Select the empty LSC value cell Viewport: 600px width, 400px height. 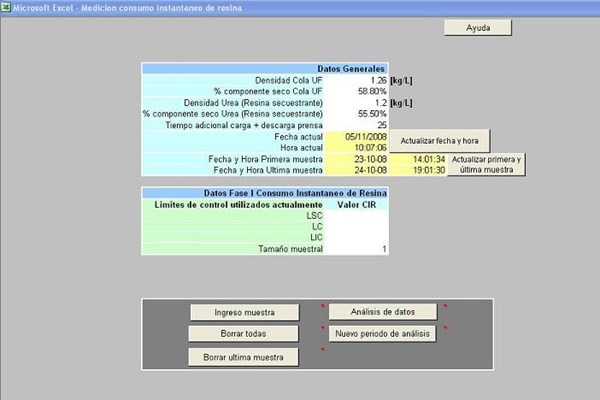pyautogui.click(x=356, y=216)
